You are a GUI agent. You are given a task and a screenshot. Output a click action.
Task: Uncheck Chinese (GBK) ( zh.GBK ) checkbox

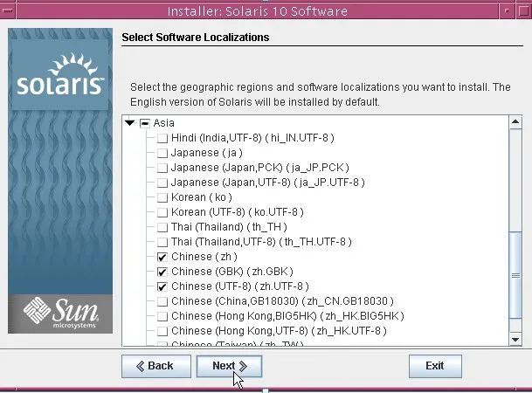[162, 272]
